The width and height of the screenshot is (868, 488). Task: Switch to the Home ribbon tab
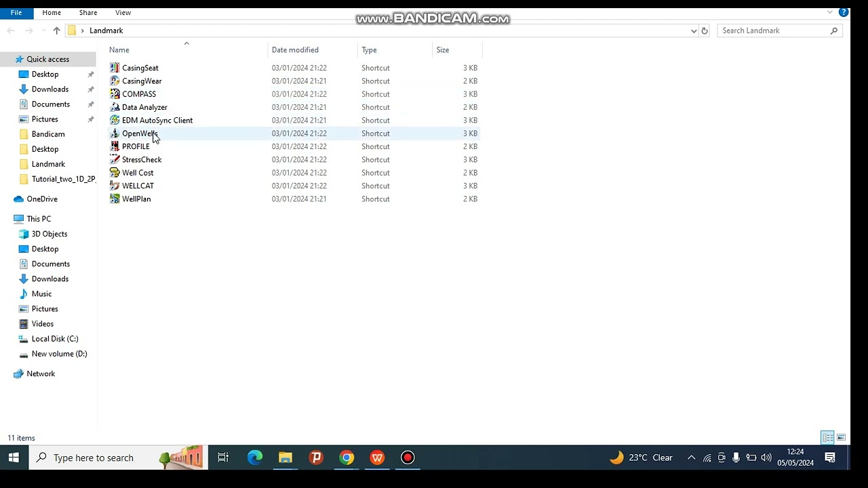click(52, 12)
